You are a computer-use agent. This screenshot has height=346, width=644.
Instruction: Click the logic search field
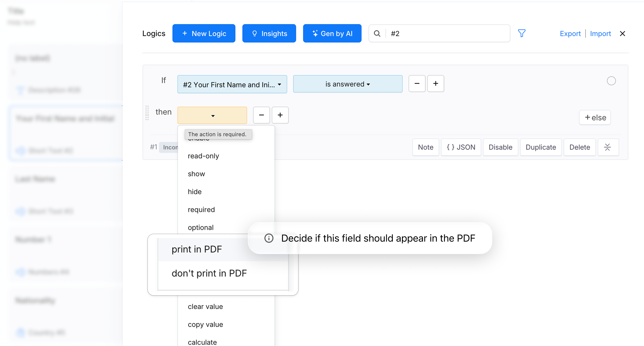(x=448, y=33)
